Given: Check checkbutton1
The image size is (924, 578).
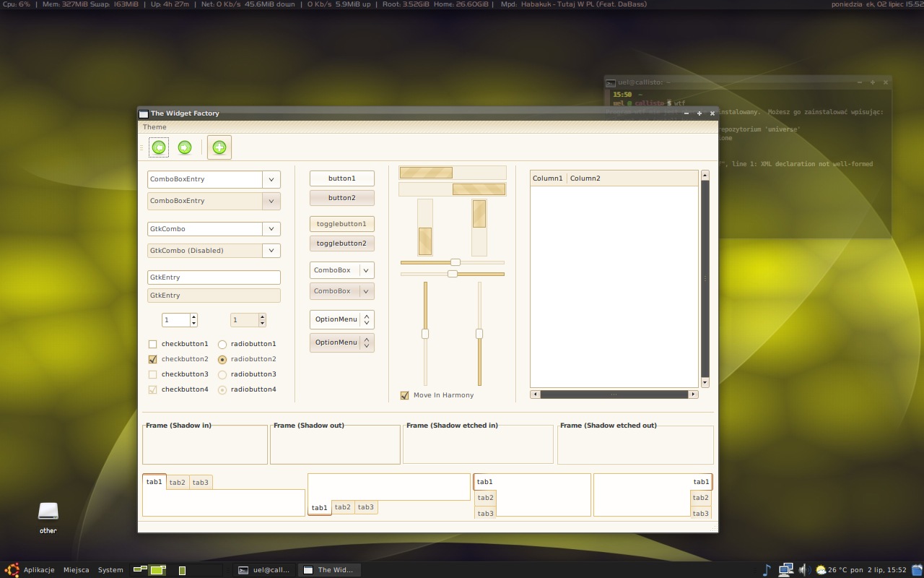Looking at the screenshot, I should click(x=152, y=344).
